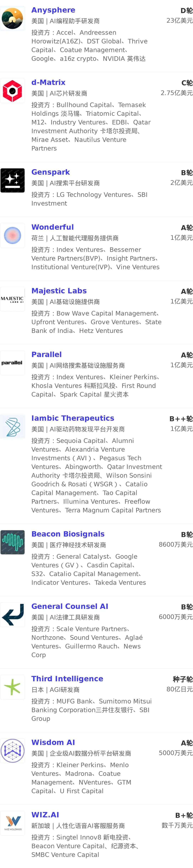Viewport: 193px width, 868px height.
Task: Open the Anysphere company link
Action: (x=53, y=10)
